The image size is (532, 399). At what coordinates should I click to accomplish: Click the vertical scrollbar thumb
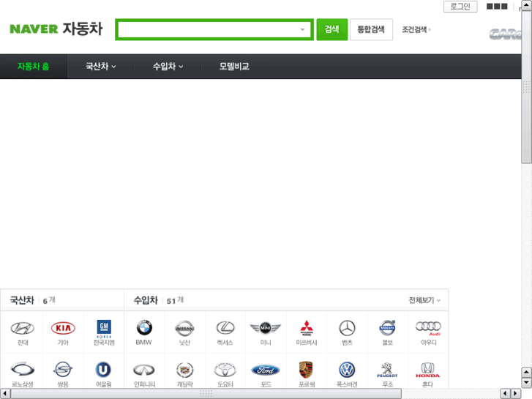pos(526,88)
